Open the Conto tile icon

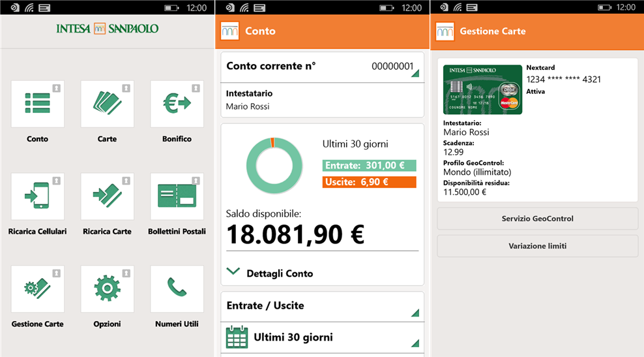(x=37, y=104)
